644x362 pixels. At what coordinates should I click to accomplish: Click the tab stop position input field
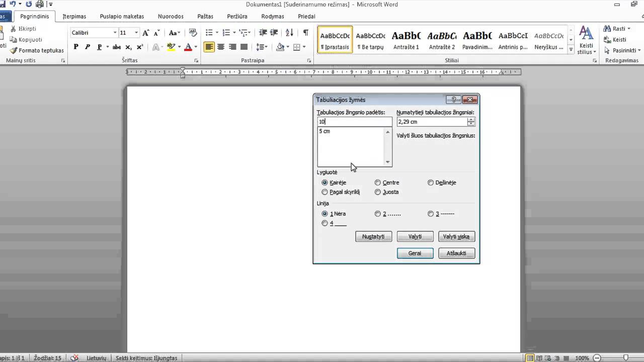(355, 122)
